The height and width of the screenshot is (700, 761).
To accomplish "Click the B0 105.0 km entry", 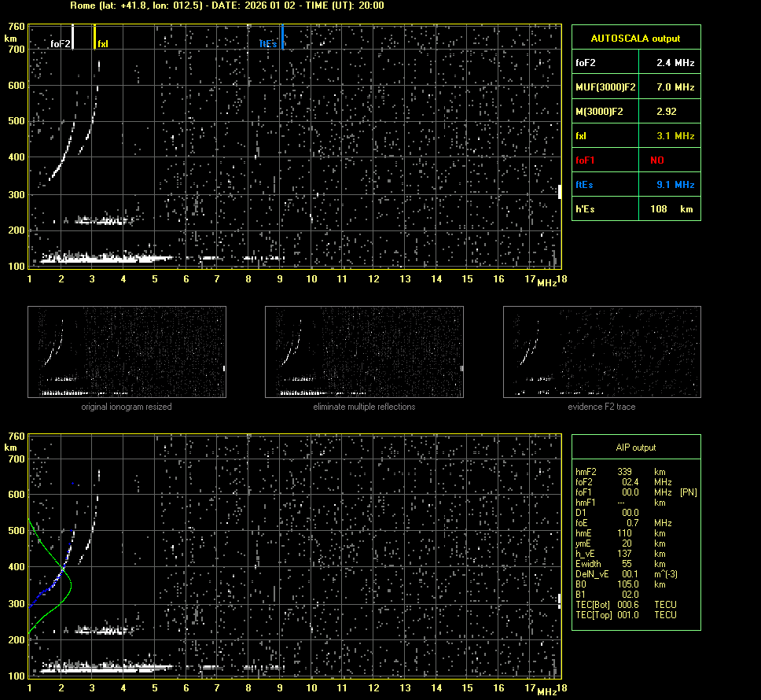I will [x=621, y=584].
